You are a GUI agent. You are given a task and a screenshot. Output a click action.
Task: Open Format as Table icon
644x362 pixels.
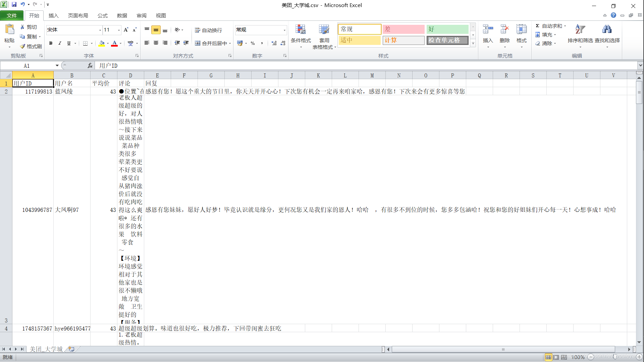pos(324,29)
